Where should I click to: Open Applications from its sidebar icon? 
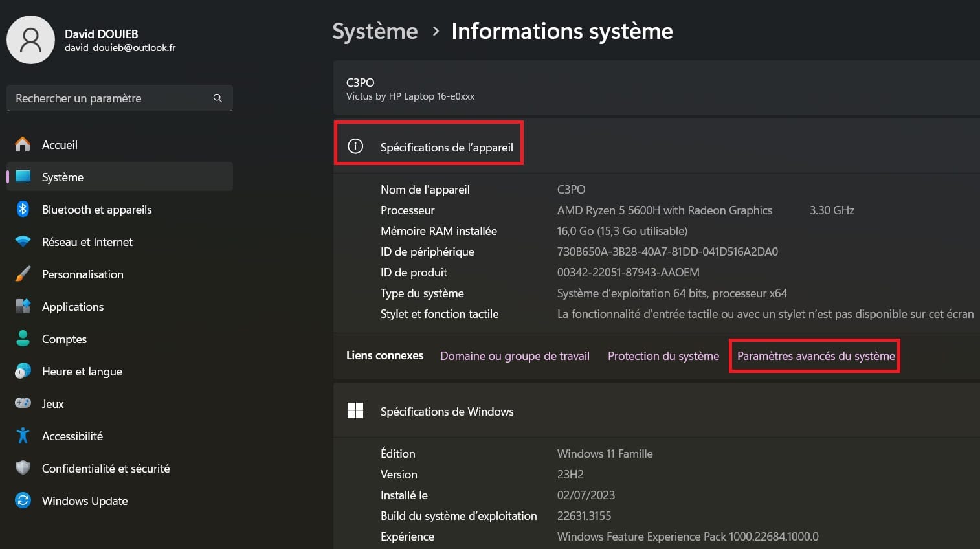[23, 306]
